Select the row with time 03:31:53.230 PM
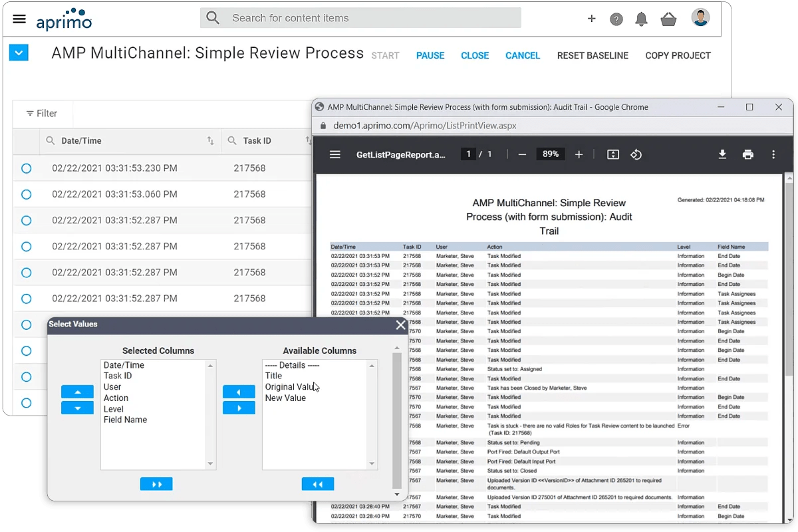798x532 pixels. [26, 168]
